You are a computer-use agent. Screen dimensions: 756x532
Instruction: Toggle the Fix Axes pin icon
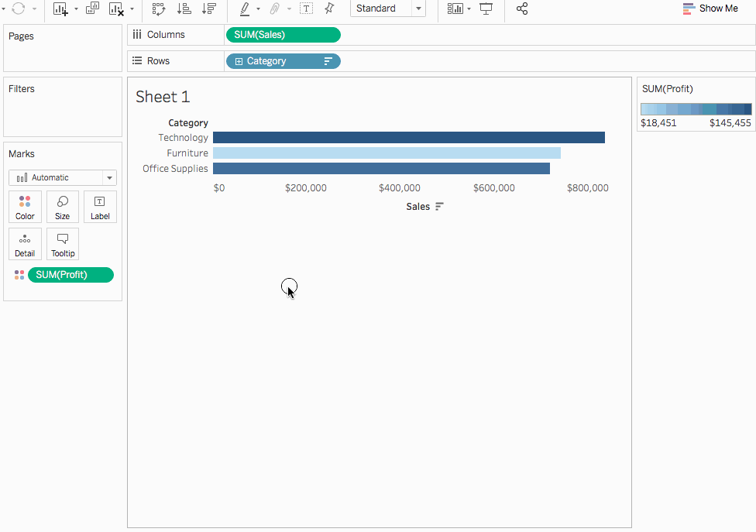(329, 9)
